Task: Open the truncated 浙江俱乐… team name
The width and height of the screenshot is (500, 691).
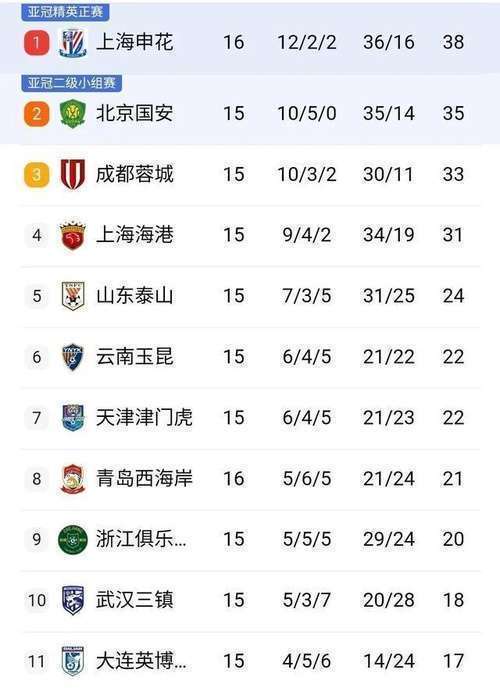Action: pos(141,539)
